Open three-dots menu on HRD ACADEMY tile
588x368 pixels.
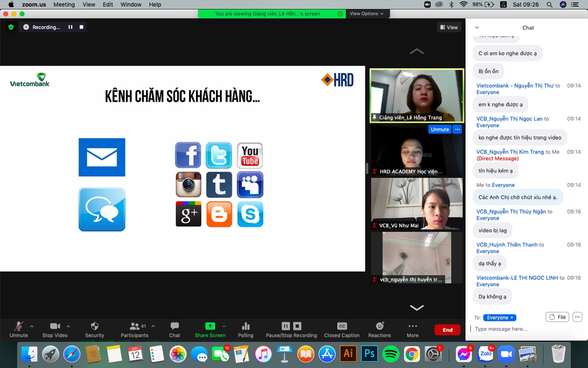[457, 129]
